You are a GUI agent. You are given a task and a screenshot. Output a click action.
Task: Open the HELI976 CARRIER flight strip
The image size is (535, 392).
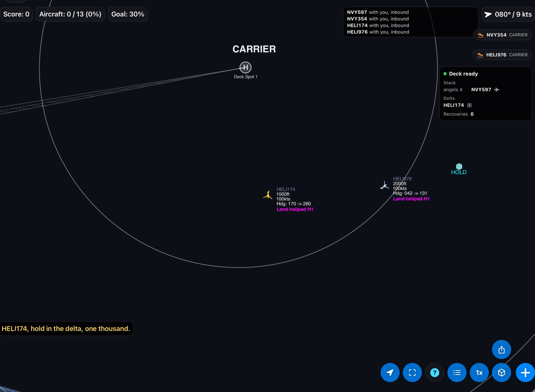point(502,55)
